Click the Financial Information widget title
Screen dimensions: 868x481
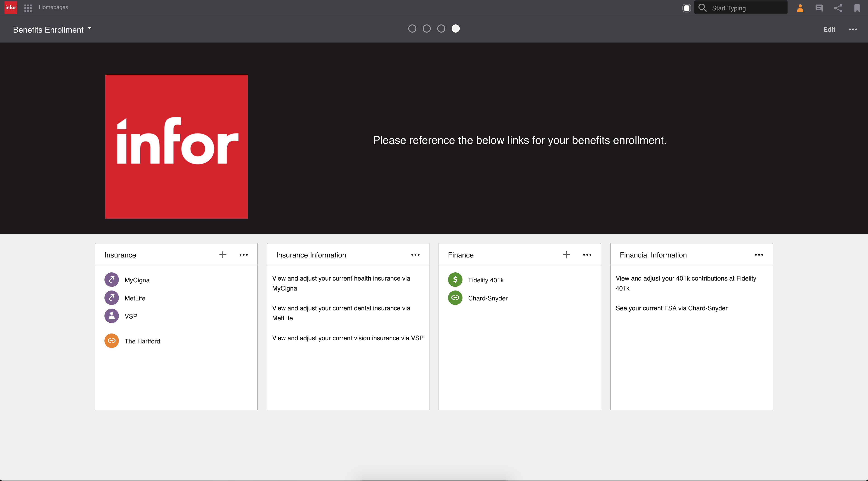653,255
